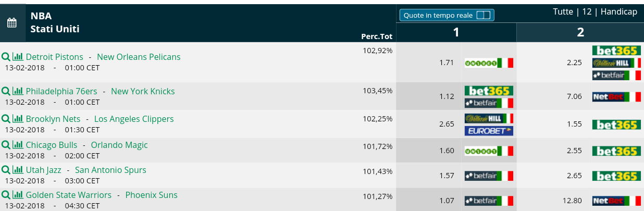Switch to the Handicap tab
Image resolution: width=644 pixels, height=211 pixels.
pyautogui.click(x=619, y=12)
